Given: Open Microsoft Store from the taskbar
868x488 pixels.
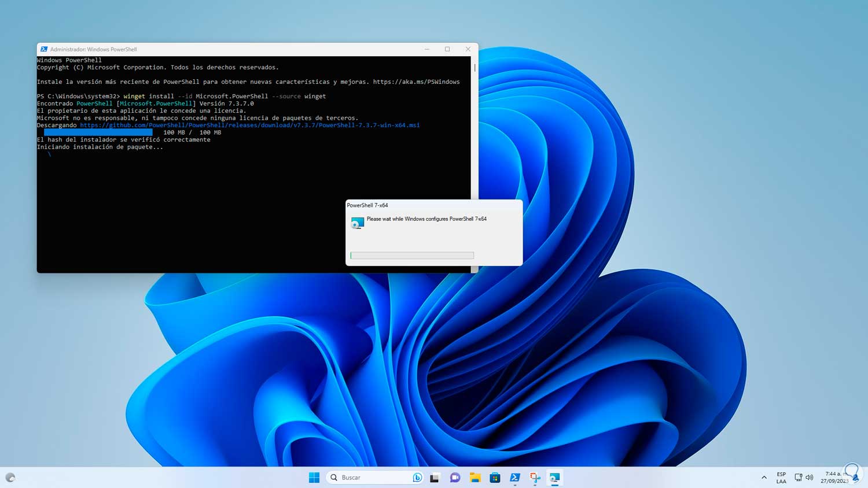Looking at the screenshot, I should [495, 478].
